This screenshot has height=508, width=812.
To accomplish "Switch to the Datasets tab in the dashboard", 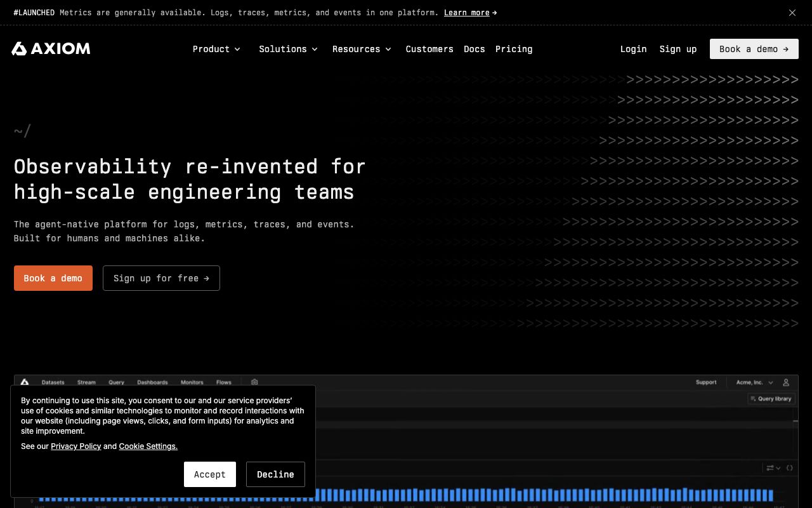I will click(x=53, y=382).
